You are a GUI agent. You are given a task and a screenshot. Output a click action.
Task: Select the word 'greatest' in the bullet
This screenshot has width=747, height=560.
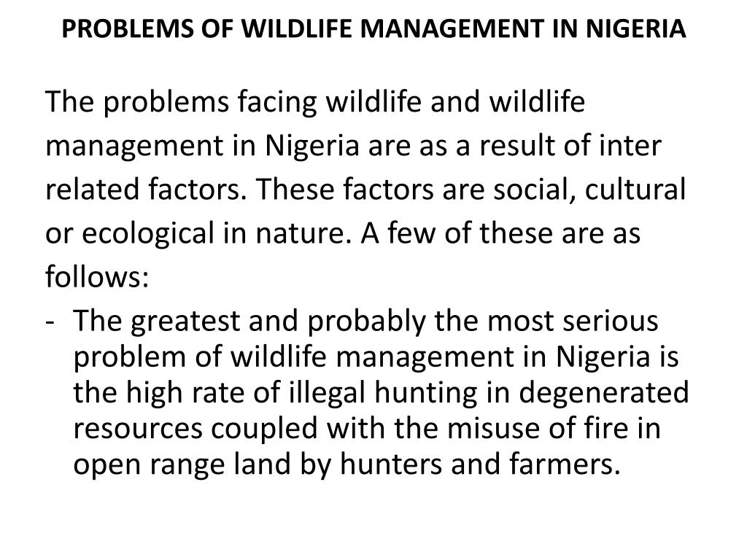point(185,322)
